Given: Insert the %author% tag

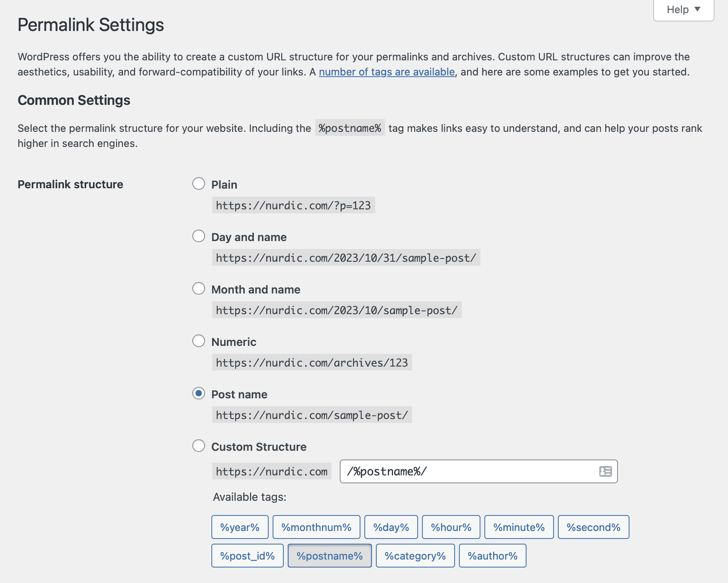Looking at the screenshot, I should pyautogui.click(x=492, y=556).
